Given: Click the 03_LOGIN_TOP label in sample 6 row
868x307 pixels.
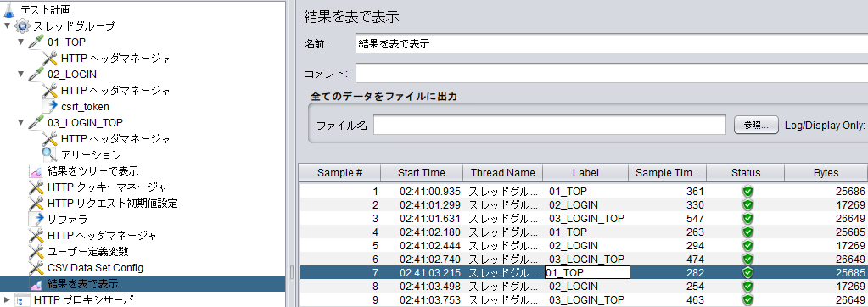Looking at the screenshot, I should (x=587, y=259).
